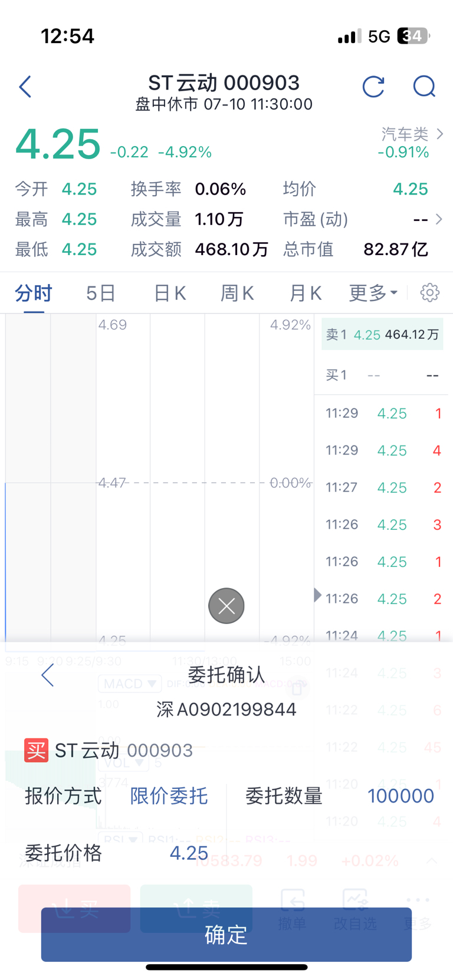453x980 pixels.
Task: Open the search magnifier icon
Action: 424,87
